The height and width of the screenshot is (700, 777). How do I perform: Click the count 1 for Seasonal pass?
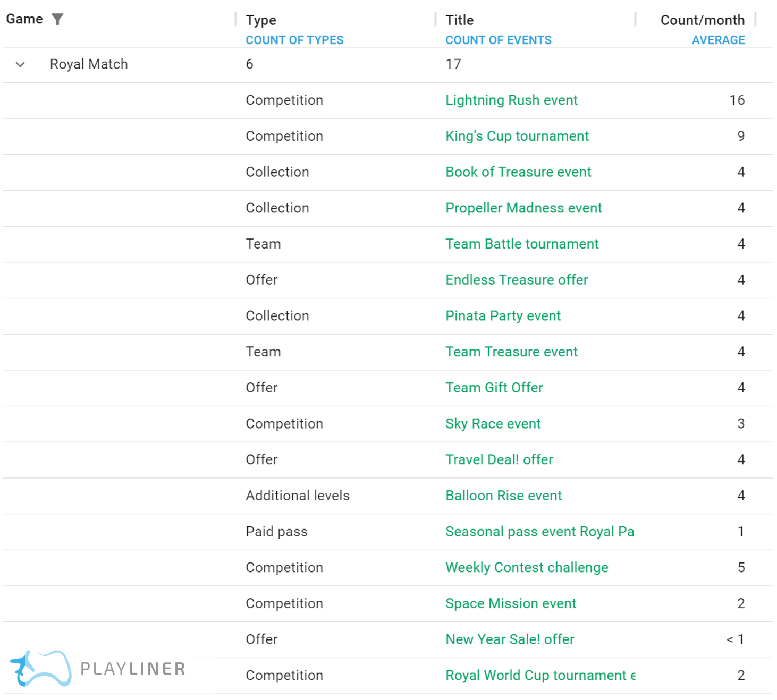[741, 532]
